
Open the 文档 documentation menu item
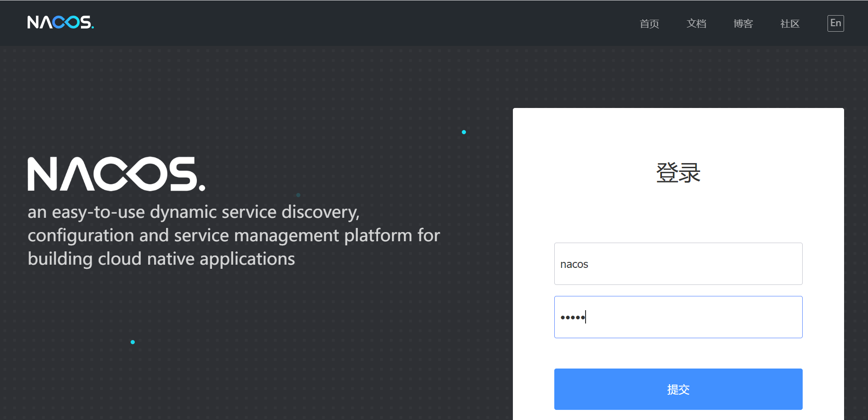696,23
